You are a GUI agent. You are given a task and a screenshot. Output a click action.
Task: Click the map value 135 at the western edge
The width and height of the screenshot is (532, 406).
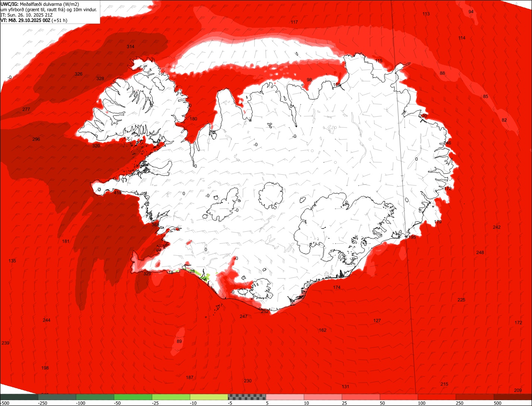click(x=12, y=261)
